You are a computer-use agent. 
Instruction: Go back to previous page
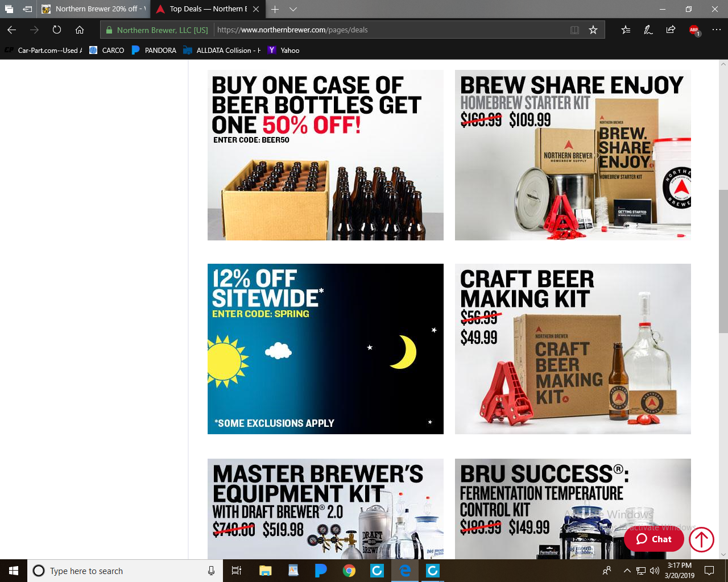(12, 30)
